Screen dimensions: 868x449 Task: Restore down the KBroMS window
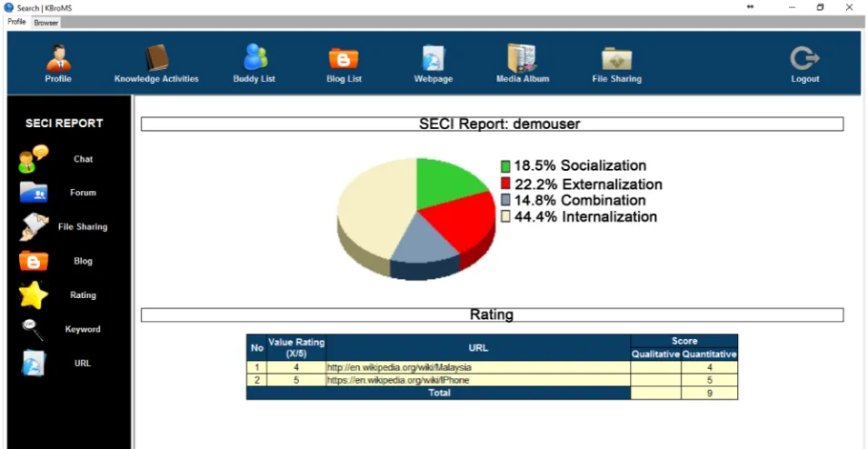pos(821,7)
